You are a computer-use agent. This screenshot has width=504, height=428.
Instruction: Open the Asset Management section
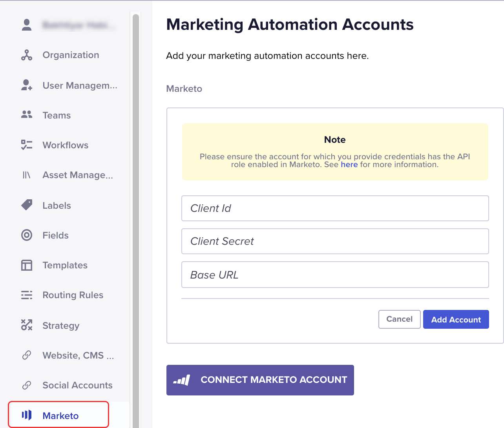tap(78, 175)
